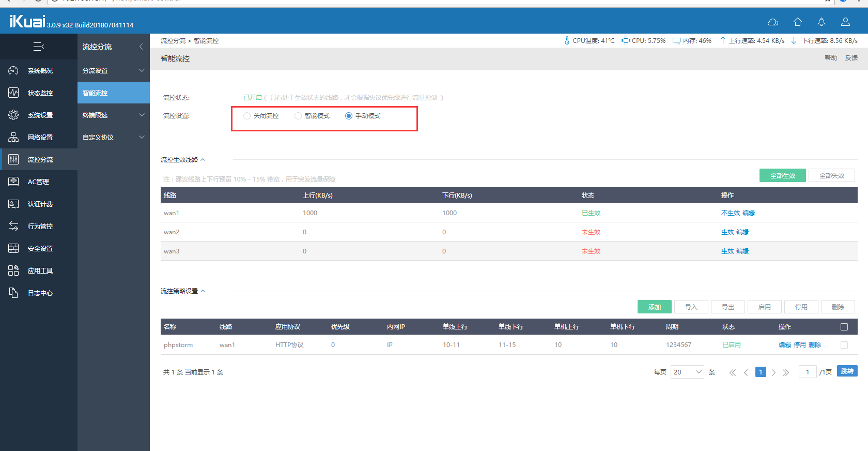
Task: Open 安全设置 in sidebar
Action: [39, 248]
